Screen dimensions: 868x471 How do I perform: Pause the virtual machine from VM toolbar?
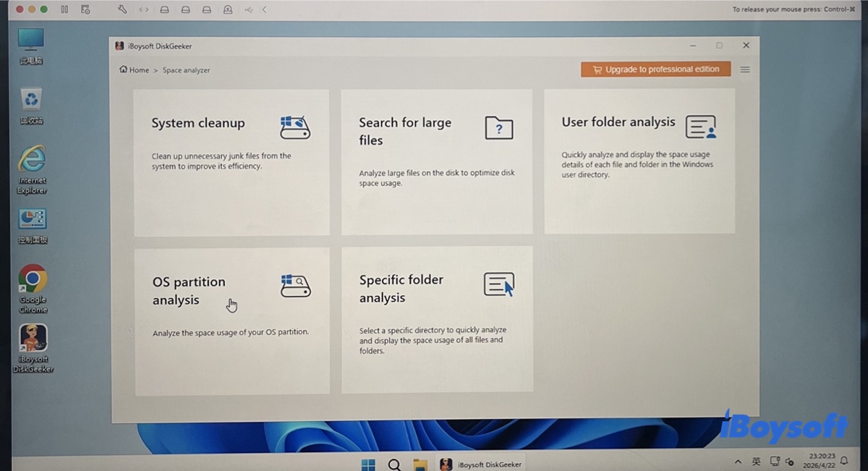(64, 9)
